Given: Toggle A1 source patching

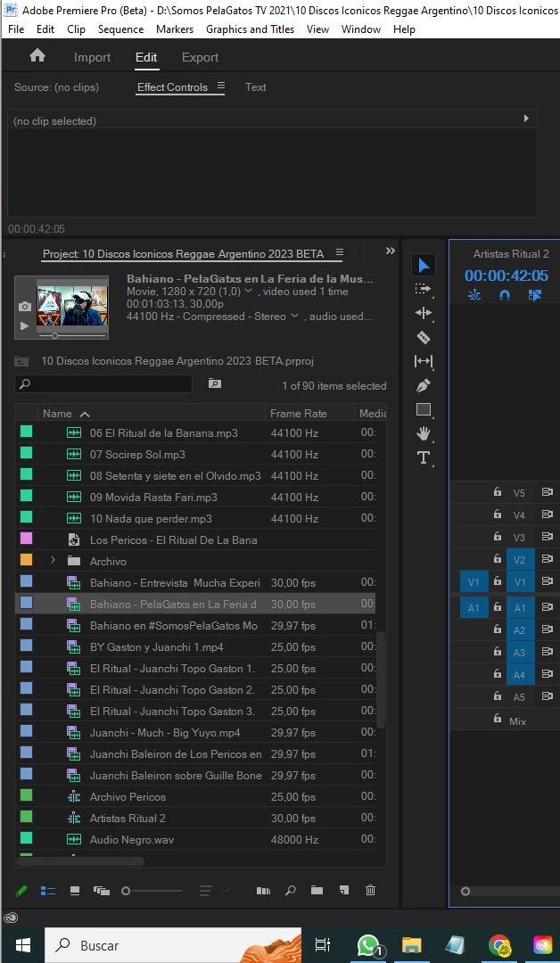Looking at the screenshot, I should pyautogui.click(x=474, y=608).
